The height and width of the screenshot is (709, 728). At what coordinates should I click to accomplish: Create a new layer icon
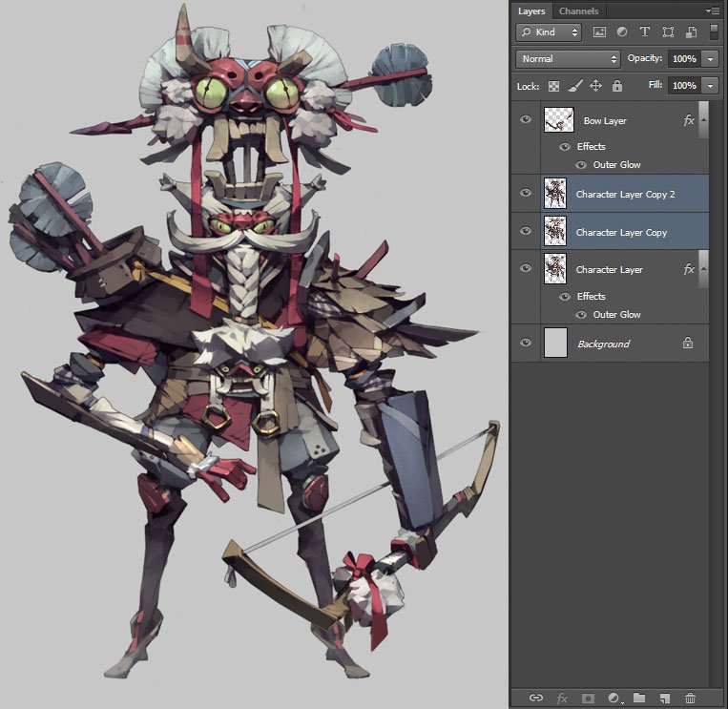point(665,698)
